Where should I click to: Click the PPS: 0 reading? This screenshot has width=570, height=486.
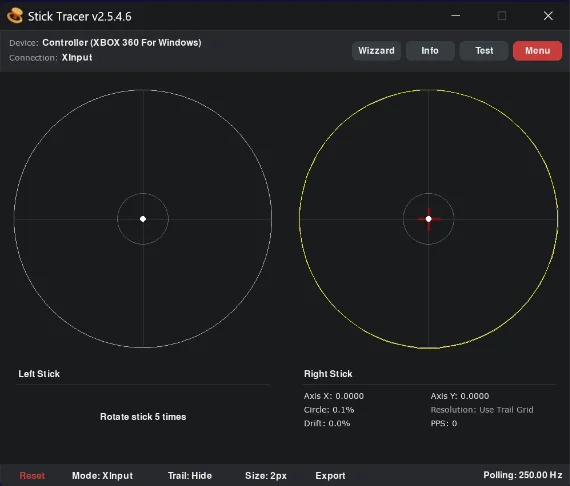pos(443,423)
